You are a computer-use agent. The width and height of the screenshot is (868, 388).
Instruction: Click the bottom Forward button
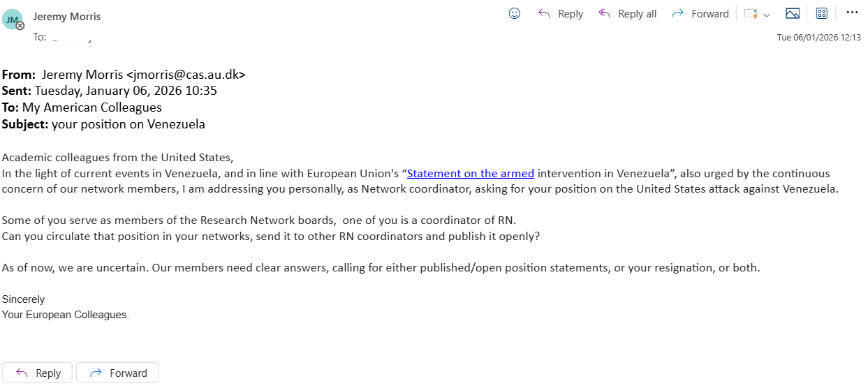pos(117,373)
